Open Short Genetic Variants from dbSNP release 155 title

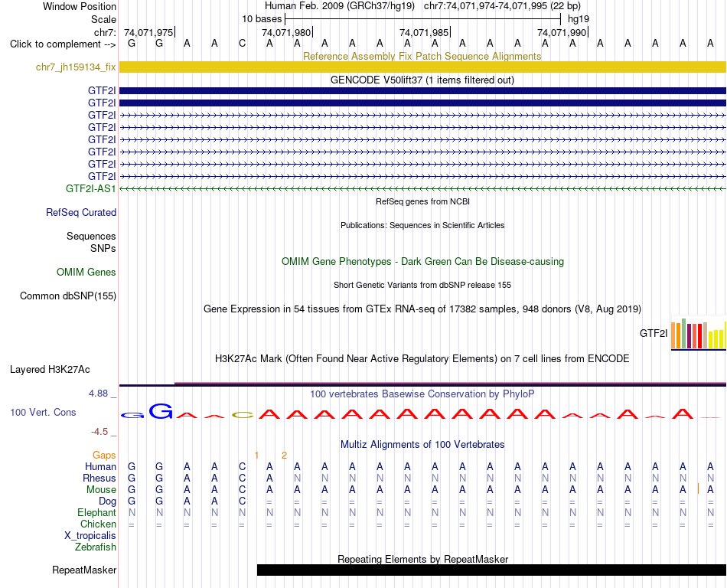[422, 285]
